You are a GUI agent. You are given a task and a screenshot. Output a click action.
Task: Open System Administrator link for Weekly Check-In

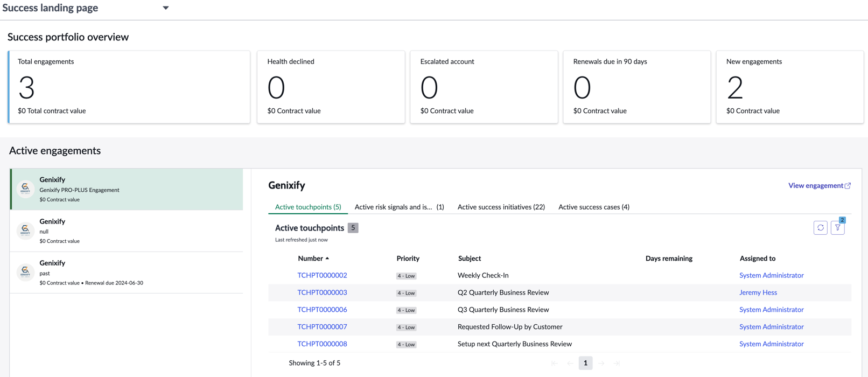pyautogui.click(x=771, y=275)
